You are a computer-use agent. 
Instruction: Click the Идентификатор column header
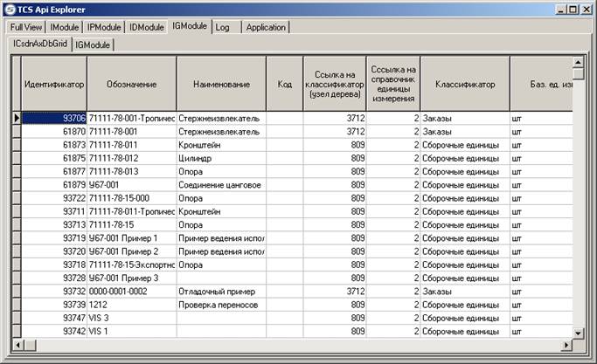[54, 85]
